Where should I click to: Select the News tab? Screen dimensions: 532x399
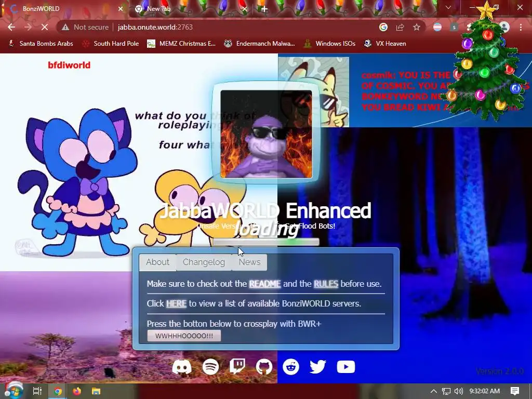tap(249, 262)
